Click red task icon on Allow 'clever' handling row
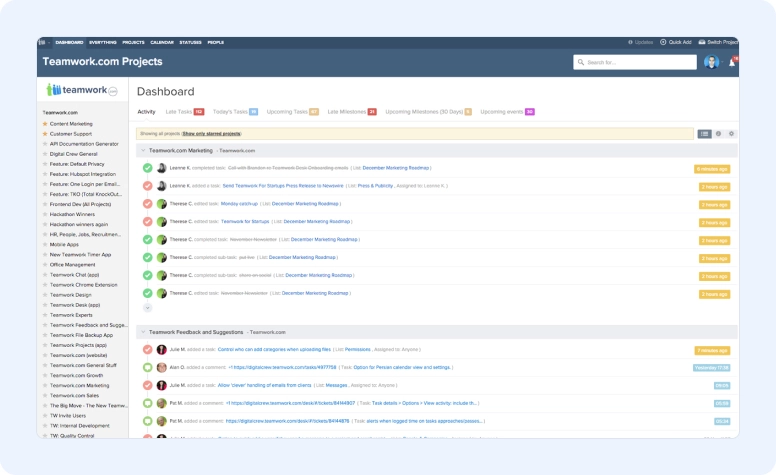The height and width of the screenshot is (475, 776). 147,385
